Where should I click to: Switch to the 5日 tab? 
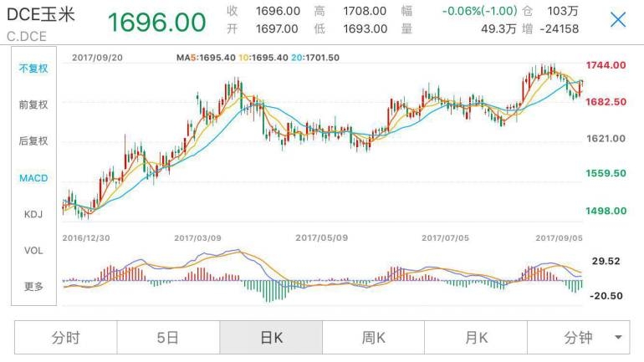(168, 338)
